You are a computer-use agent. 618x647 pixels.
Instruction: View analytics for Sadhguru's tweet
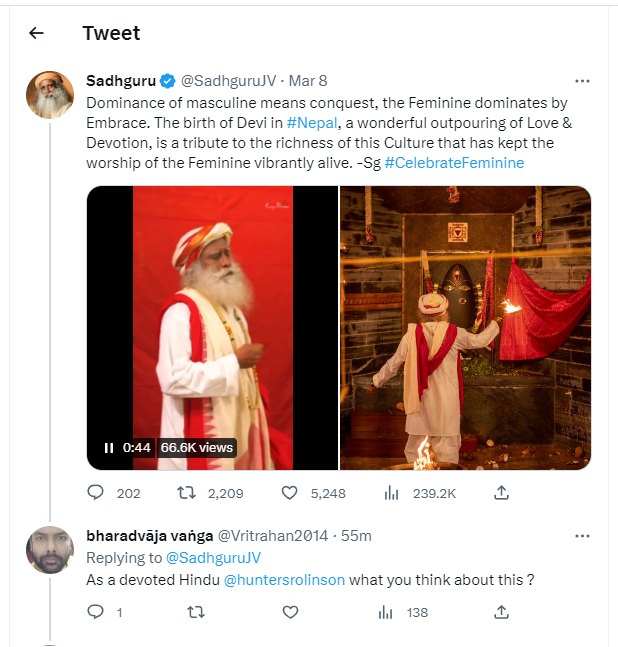click(x=393, y=493)
